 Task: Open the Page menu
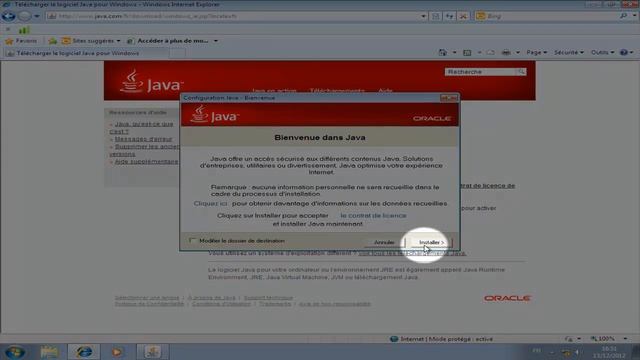point(536,52)
